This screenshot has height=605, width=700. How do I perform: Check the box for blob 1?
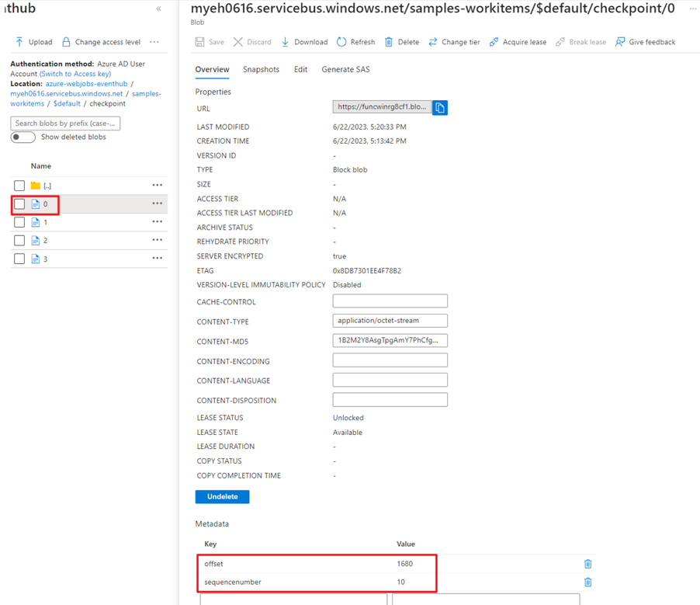tap(19, 223)
